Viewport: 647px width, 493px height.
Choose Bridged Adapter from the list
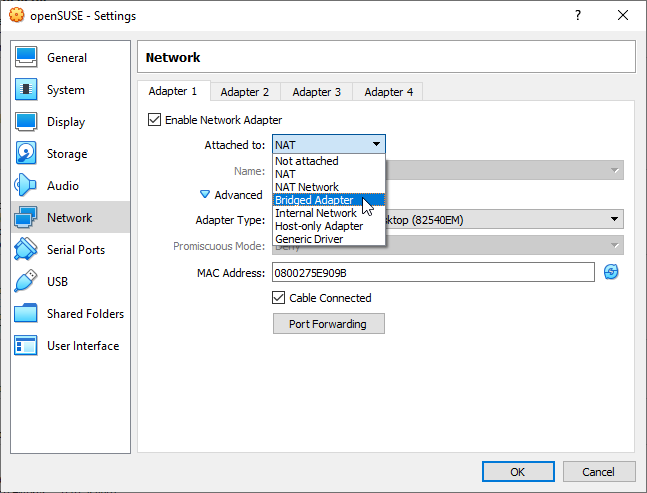314,200
